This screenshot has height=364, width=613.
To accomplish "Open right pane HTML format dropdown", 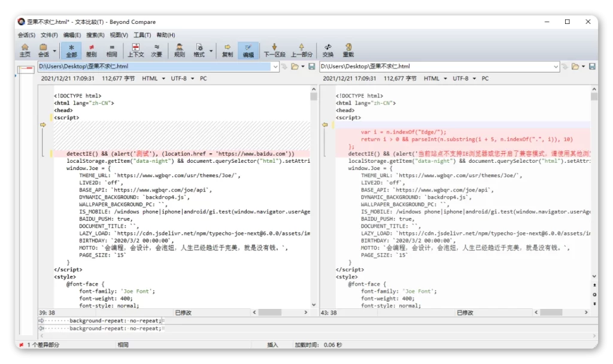I will point(435,78).
